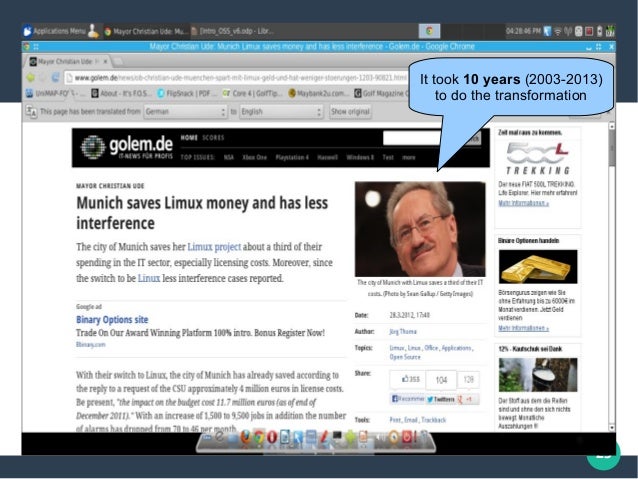
Task: Click the Binary.com ad source link
Action: pyautogui.click(x=91, y=344)
